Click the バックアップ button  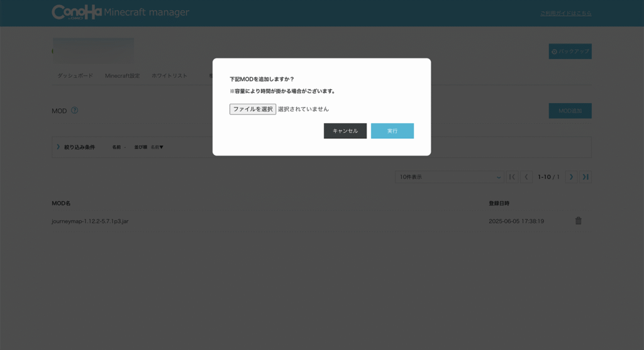point(570,52)
